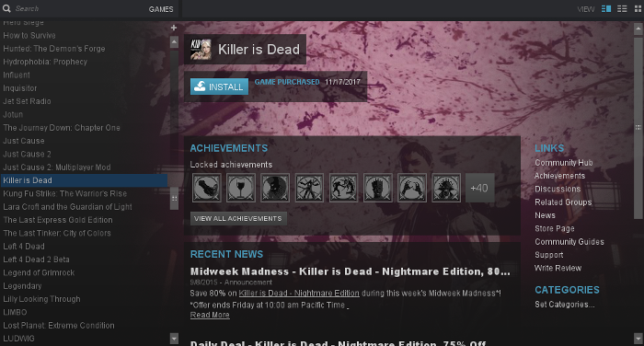The width and height of the screenshot is (644, 346).
Task: Click the Killer is Dead game logo
Action: tap(201, 50)
